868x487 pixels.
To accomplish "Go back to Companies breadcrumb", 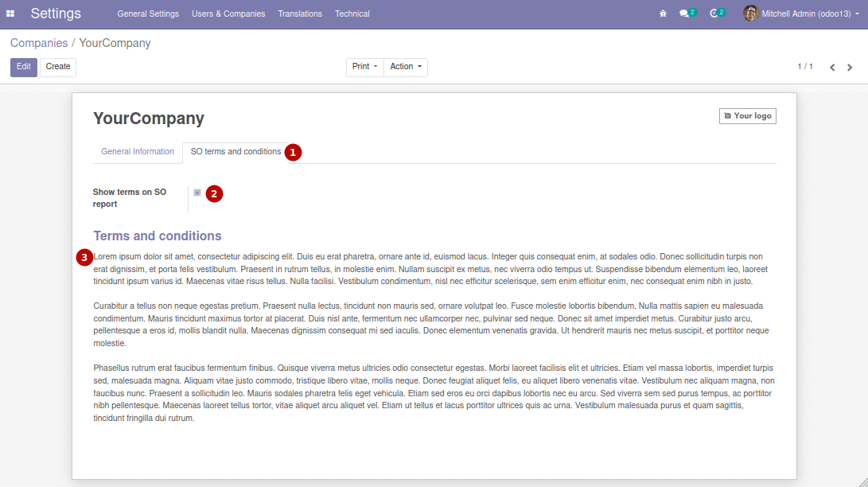I will tap(39, 43).
